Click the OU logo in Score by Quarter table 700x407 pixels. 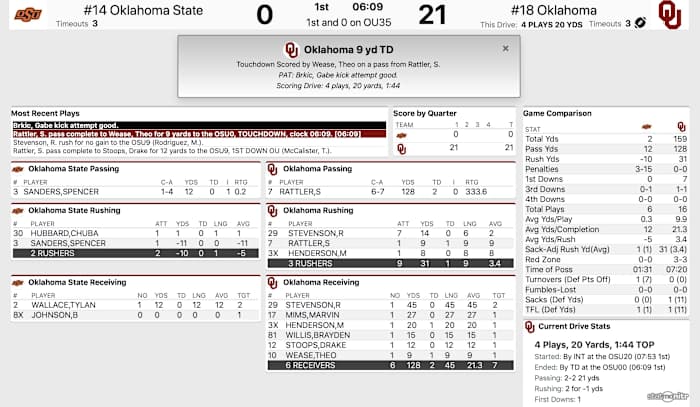coord(402,148)
